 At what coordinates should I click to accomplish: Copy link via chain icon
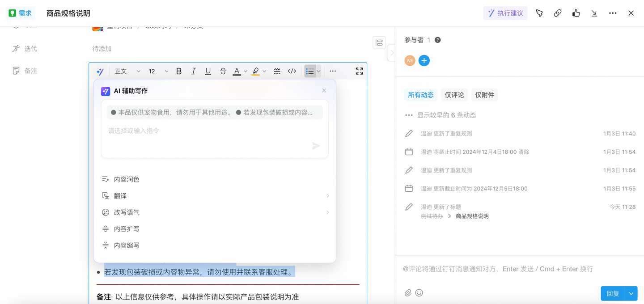coord(558,13)
